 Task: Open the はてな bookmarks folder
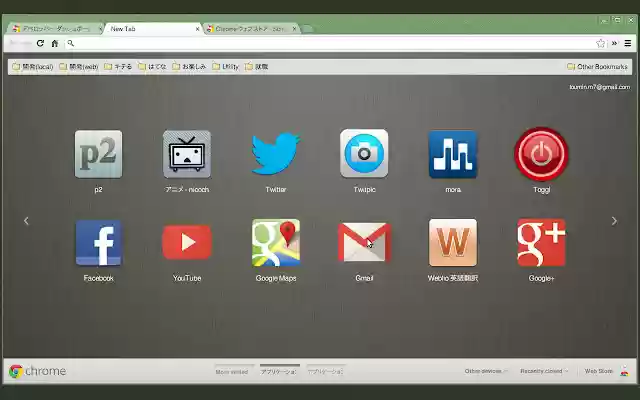[x=152, y=67]
